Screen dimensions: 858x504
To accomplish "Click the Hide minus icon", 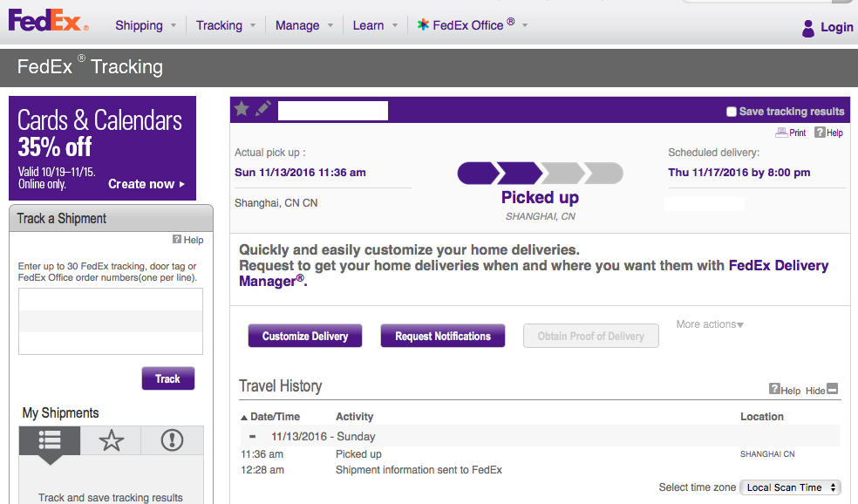I will pyautogui.click(x=833, y=389).
